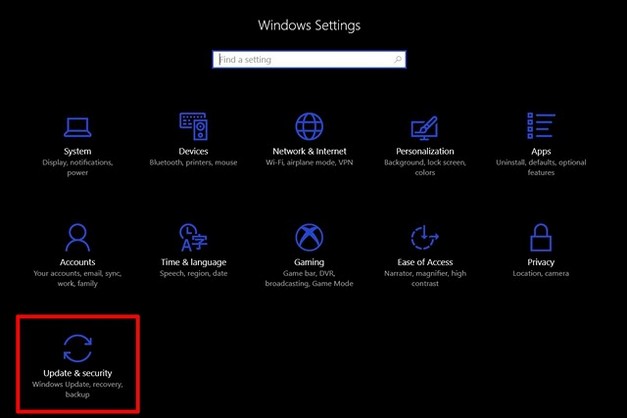Open the Gaming Xbox icon
This screenshot has height=418, width=627.
point(309,237)
